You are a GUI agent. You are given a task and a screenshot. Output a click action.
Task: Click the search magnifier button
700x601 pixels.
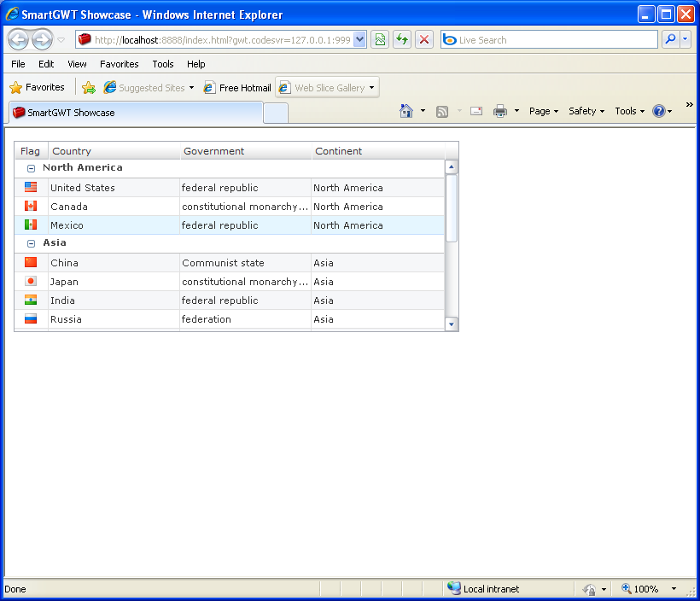[670, 40]
